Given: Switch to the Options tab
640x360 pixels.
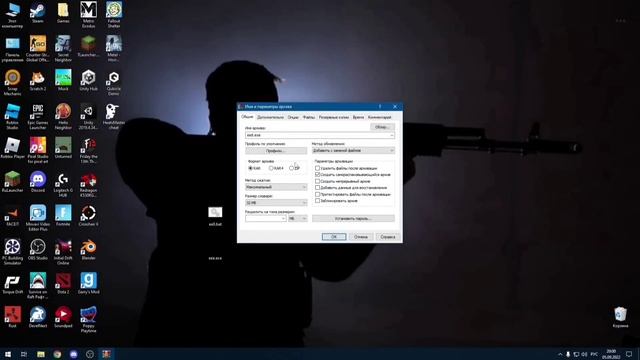Looking at the screenshot, I should coord(293,117).
